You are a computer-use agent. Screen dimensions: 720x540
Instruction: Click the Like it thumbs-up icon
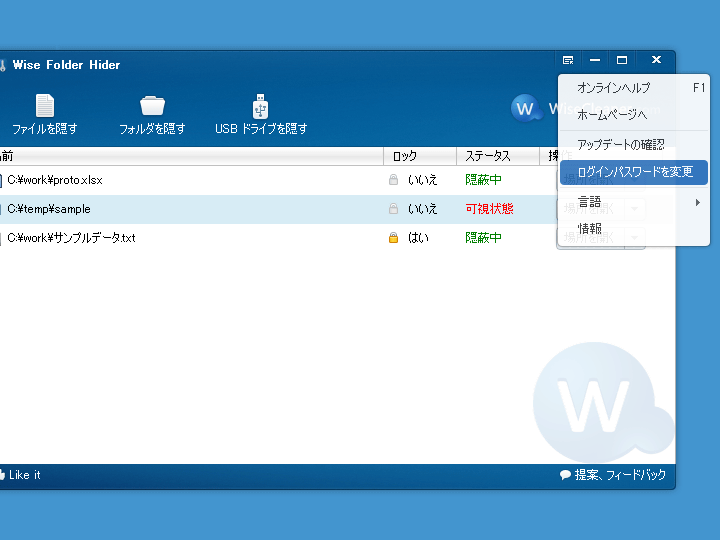[x=2, y=475]
